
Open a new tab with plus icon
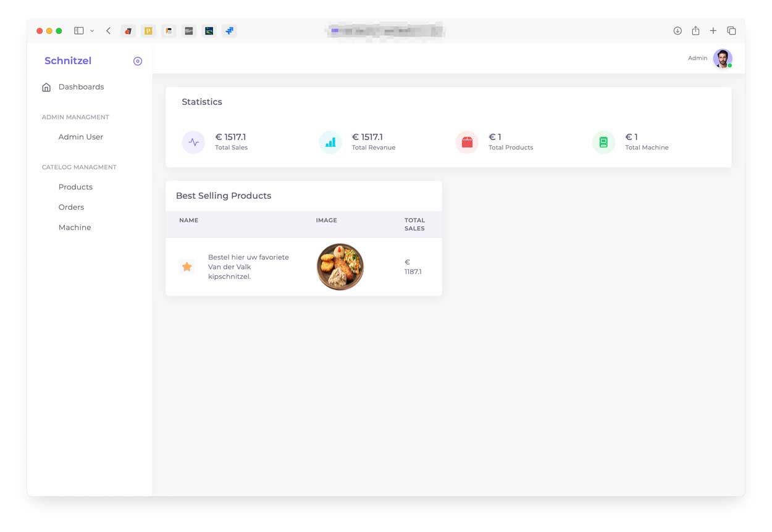(x=713, y=31)
